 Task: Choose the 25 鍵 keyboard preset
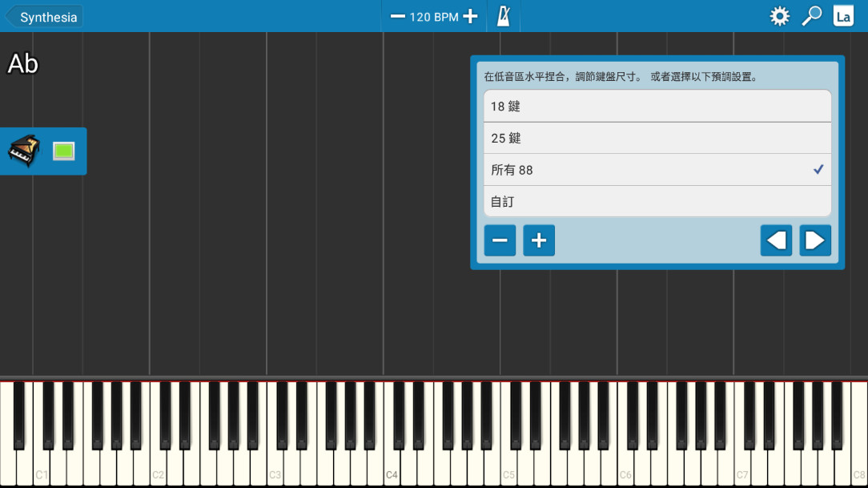click(657, 138)
